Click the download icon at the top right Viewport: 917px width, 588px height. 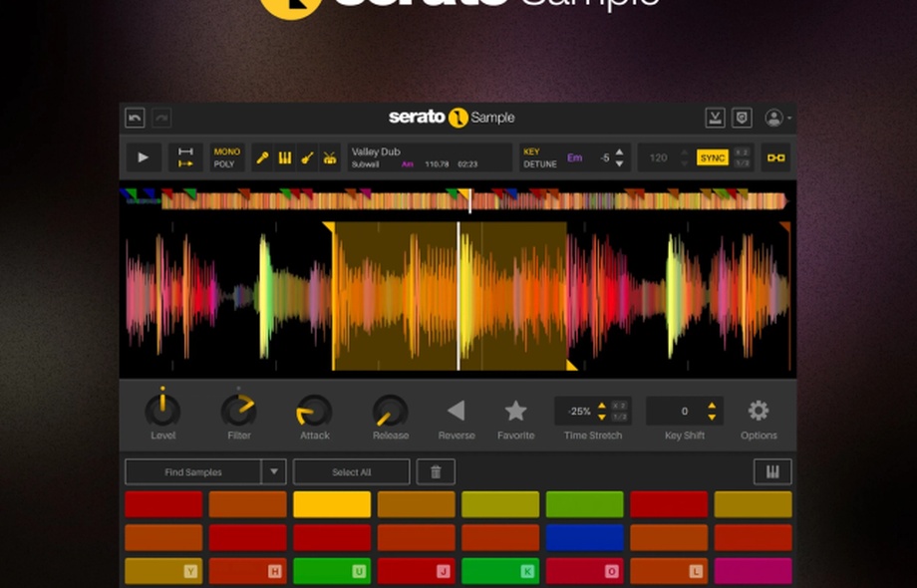[716, 117]
